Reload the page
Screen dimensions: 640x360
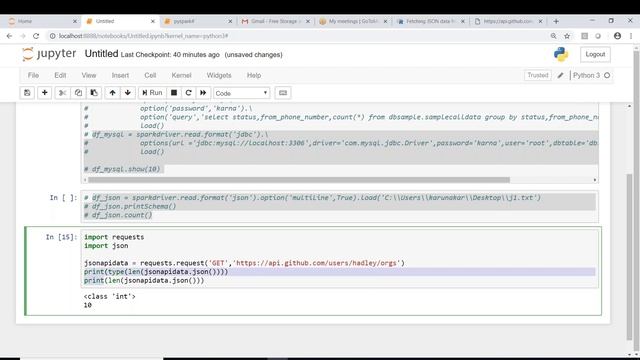coord(36,36)
